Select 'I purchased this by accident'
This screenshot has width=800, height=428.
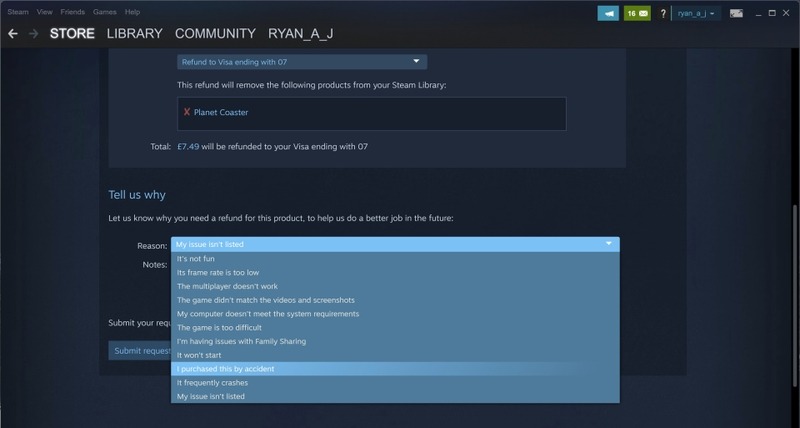click(395, 369)
